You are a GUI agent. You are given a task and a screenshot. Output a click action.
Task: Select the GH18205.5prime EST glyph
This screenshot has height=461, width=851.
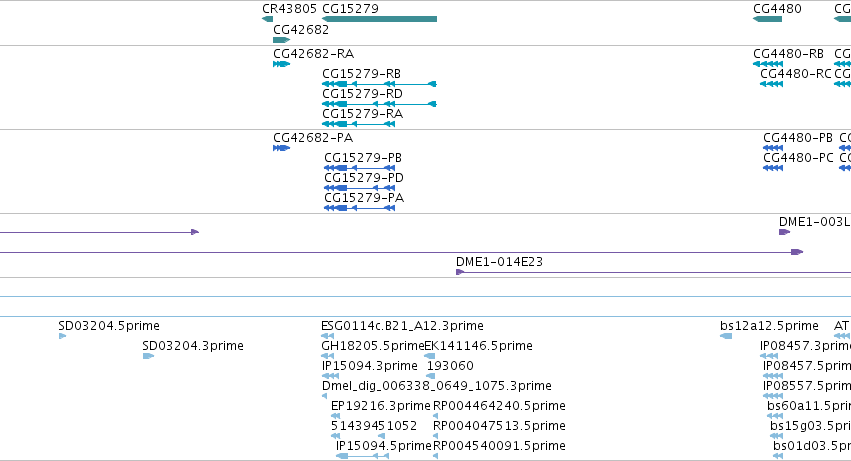pos(328,356)
